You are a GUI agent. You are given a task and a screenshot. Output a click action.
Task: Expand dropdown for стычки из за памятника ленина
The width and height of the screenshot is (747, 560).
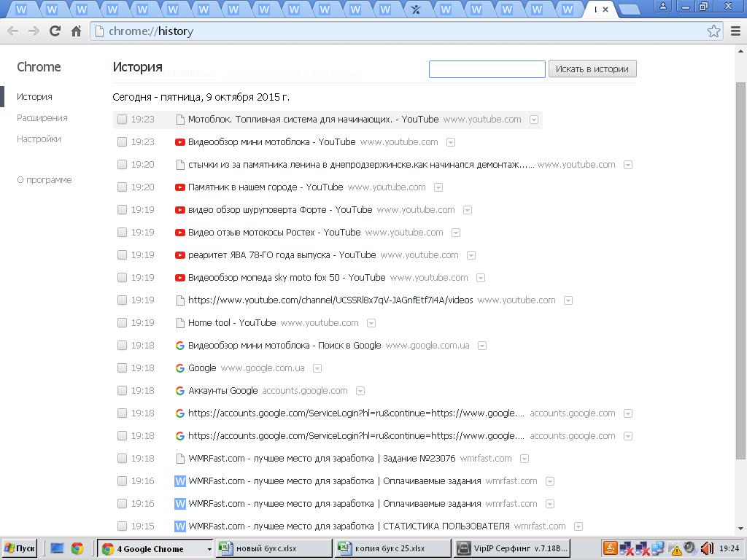(628, 165)
